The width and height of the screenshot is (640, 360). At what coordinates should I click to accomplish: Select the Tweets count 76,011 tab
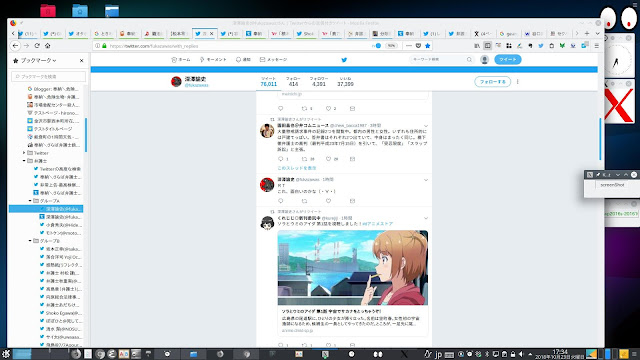269,82
